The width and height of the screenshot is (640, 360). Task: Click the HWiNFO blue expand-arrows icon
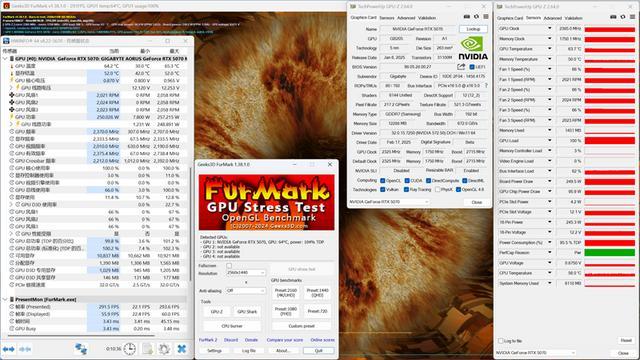click(9, 349)
